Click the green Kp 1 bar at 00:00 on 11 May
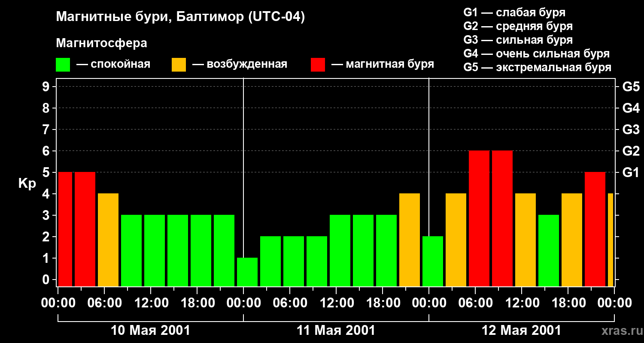 click(x=247, y=272)
